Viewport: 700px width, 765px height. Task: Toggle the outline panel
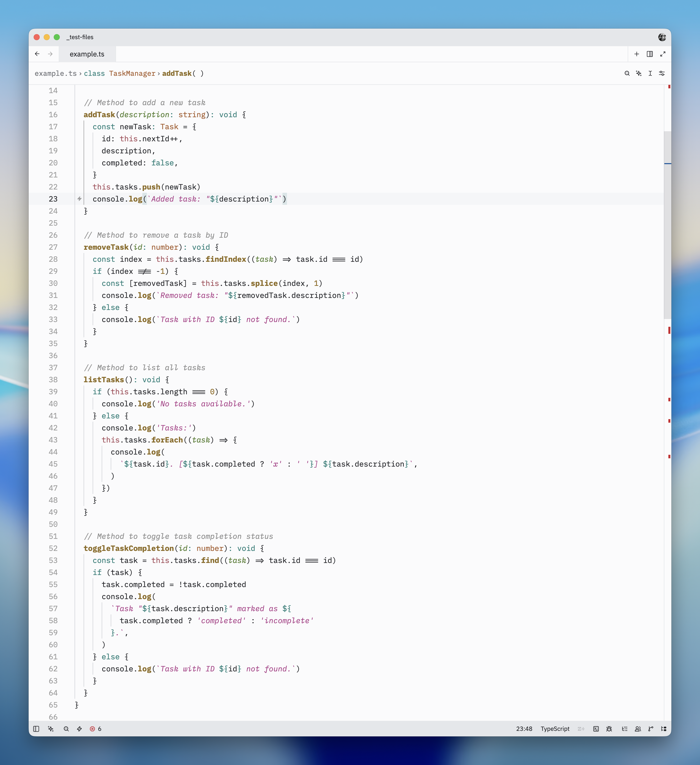pyautogui.click(x=624, y=729)
